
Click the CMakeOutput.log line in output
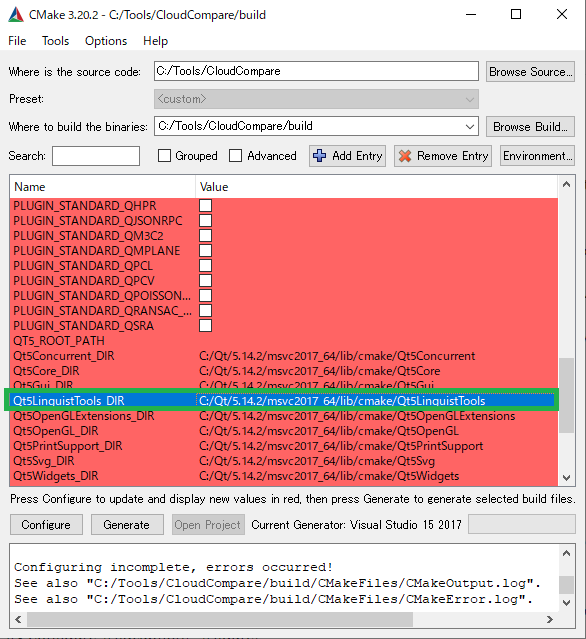pyautogui.click(x=278, y=584)
